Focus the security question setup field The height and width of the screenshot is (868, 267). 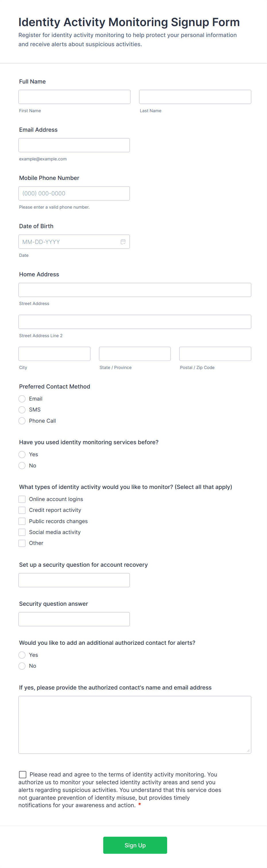point(74,580)
